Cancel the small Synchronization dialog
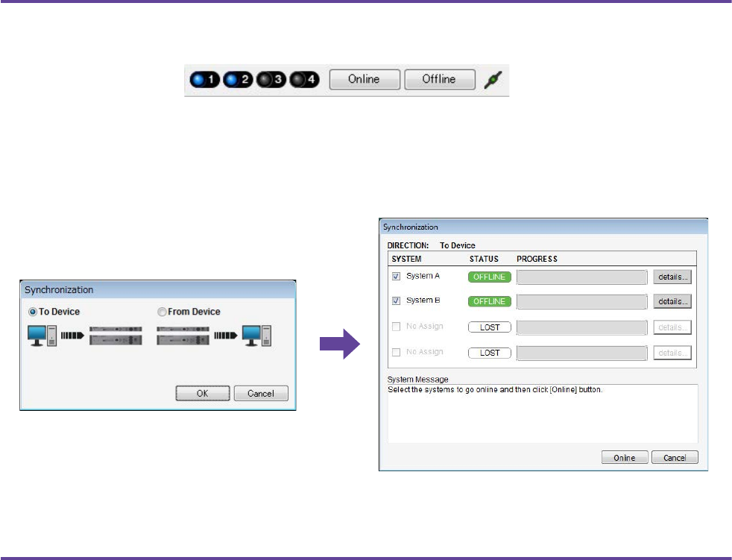This screenshot has height=560, width=732. click(261, 393)
